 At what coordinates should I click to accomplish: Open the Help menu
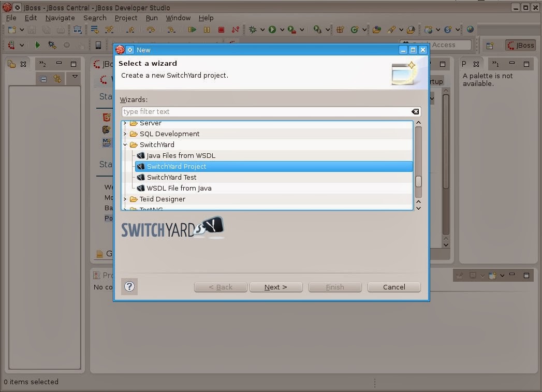tap(206, 18)
